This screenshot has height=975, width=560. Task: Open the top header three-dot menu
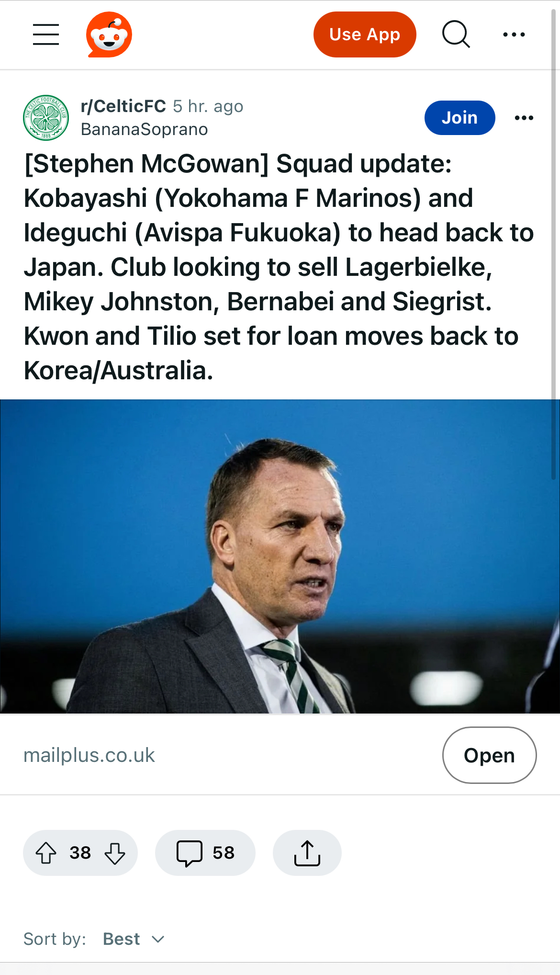pos(514,34)
